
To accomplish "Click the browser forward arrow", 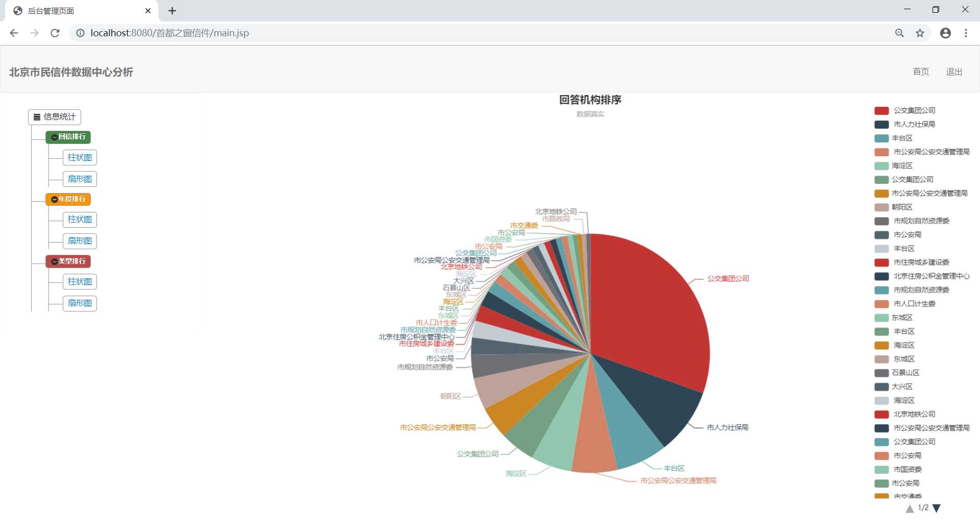I will click(34, 33).
